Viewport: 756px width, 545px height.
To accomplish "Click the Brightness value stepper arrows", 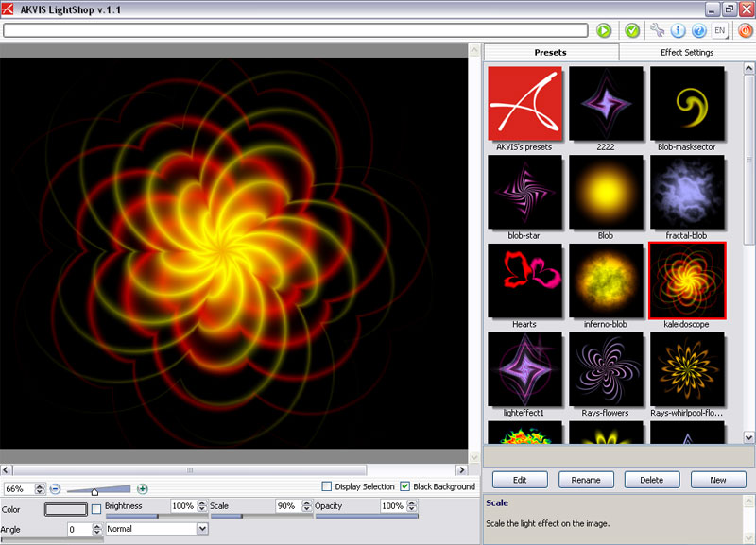I will coord(202,506).
